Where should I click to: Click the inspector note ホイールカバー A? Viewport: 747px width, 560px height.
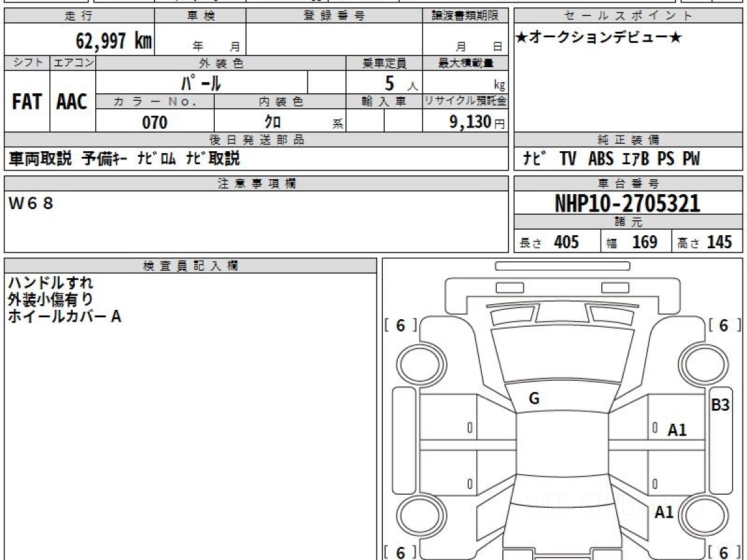point(65,317)
